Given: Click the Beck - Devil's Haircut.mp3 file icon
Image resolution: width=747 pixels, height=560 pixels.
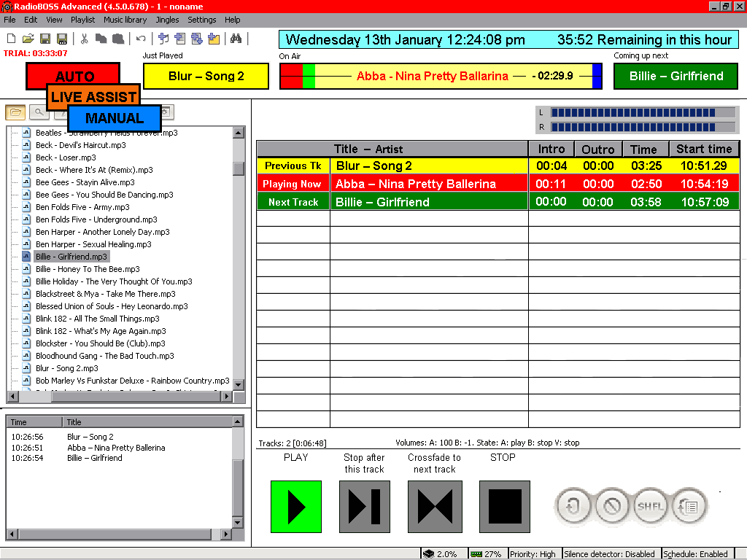Looking at the screenshot, I should click(27, 145).
